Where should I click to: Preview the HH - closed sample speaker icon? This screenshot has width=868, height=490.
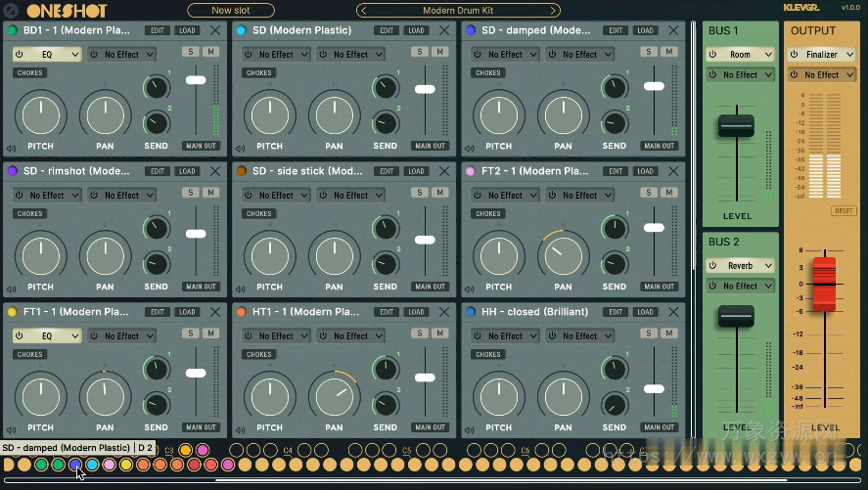[x=469, y=431]
